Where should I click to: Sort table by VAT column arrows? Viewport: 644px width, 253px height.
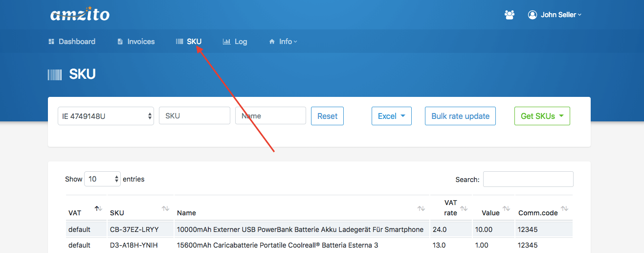(98, 208)
